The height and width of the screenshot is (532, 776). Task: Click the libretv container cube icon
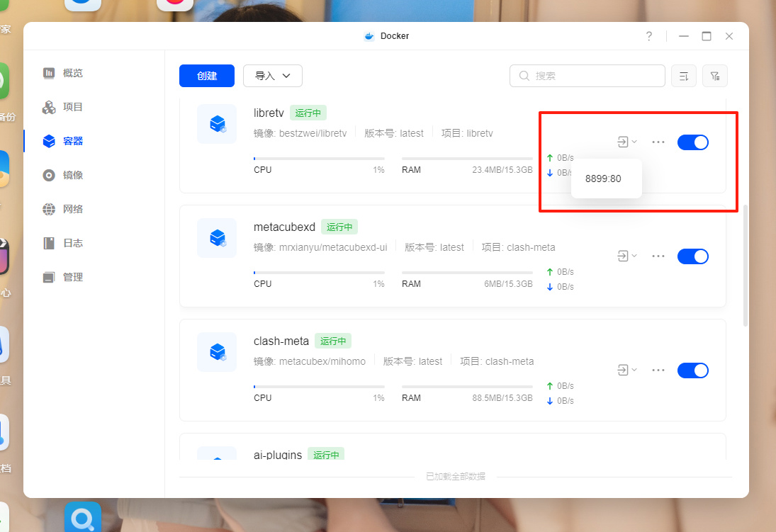(218, 124)
